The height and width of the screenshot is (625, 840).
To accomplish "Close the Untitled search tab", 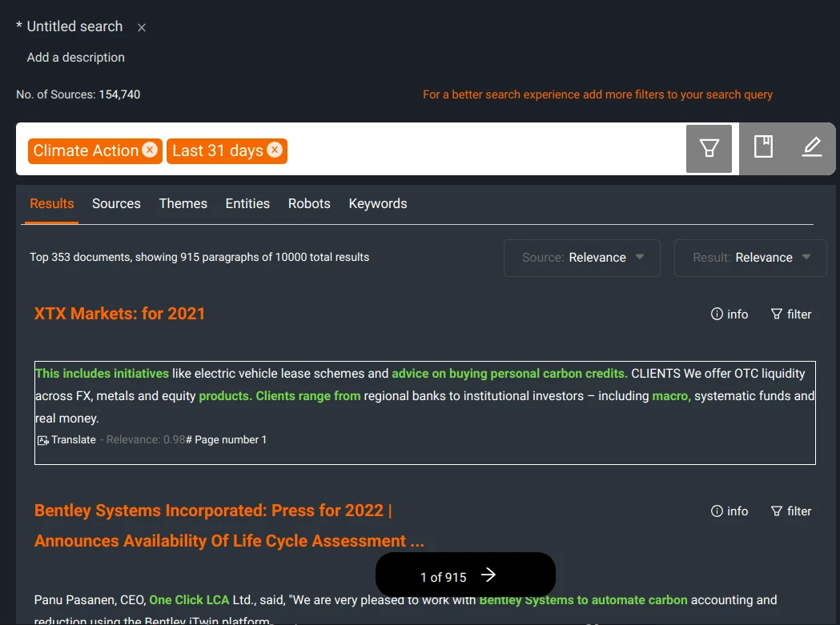I will (142, 27).
